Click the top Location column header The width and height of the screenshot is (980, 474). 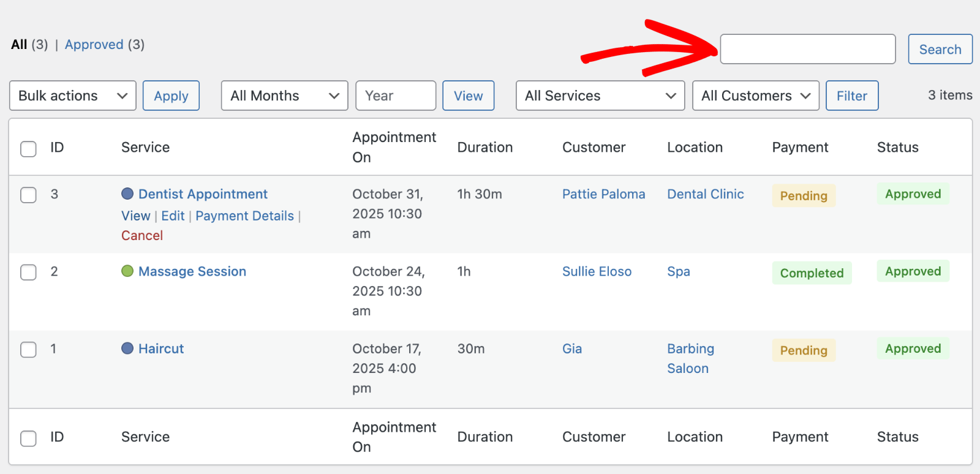695,147
